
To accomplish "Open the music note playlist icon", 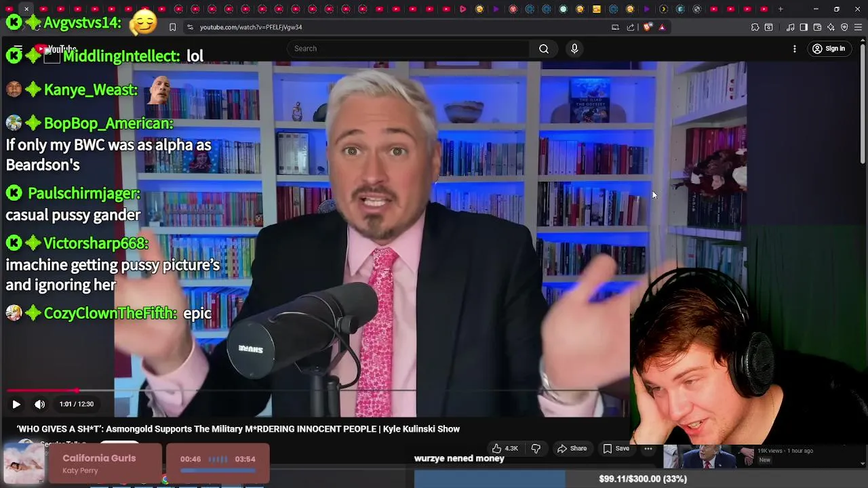I will 790,27.
